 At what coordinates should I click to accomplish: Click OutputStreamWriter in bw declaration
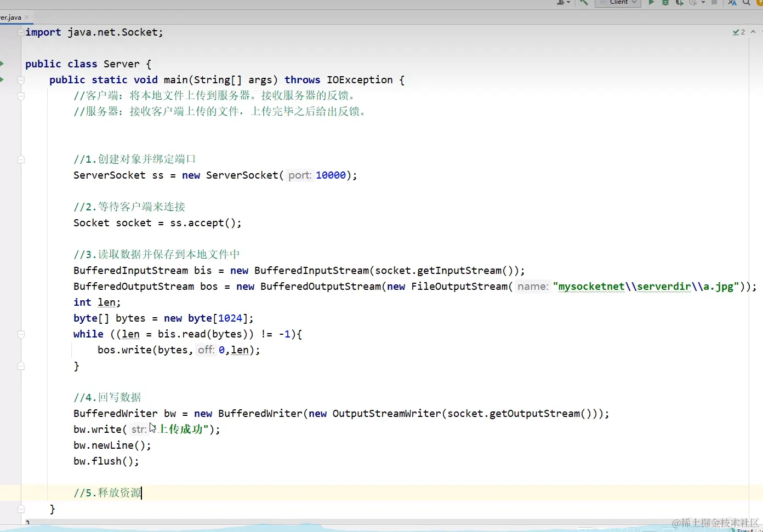(x=387, y=414)
